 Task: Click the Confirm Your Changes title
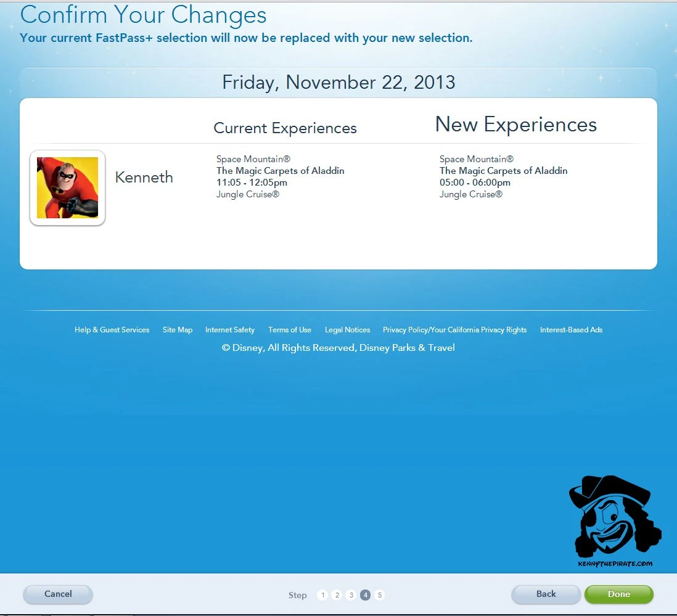point(143,15)
